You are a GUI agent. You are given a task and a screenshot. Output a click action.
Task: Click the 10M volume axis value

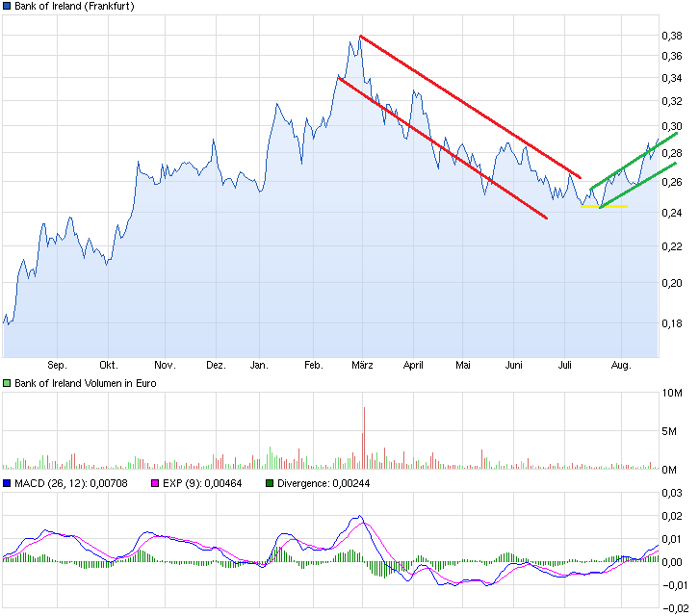pos(672,393)
